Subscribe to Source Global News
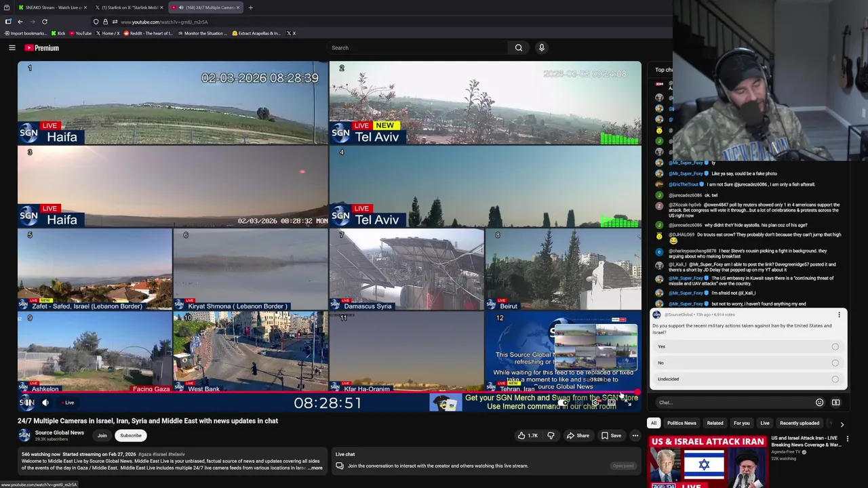The height and width of the screenshot is (488, 868). [131, 435]
